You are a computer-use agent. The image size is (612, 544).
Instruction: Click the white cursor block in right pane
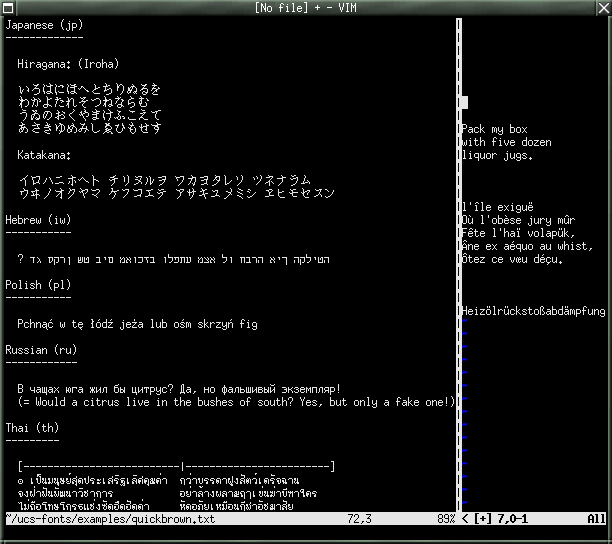click(464, 102)
